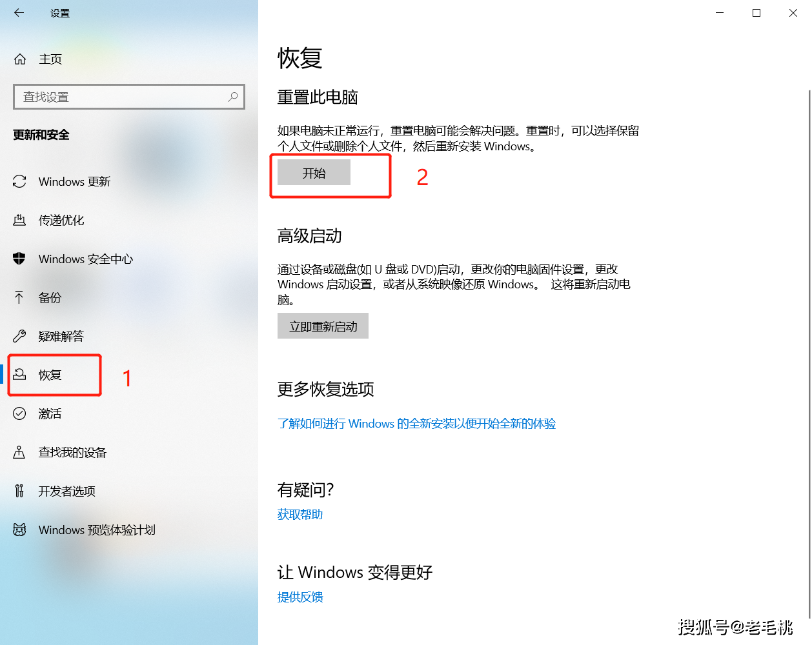Click the 激活 checkmark circle icon
Image resolution: width=812 pixels, height=645 pixels.
pos(19,413)
